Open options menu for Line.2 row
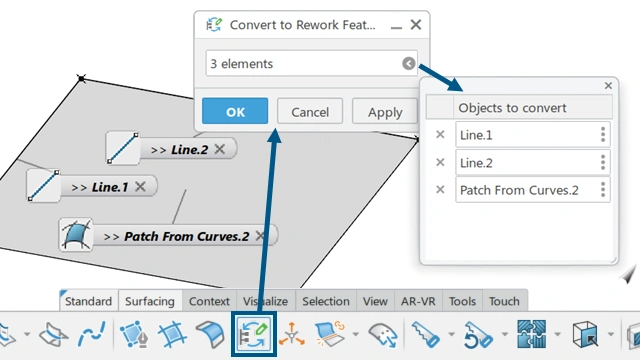Screen dimensions: 640x360 603,162
